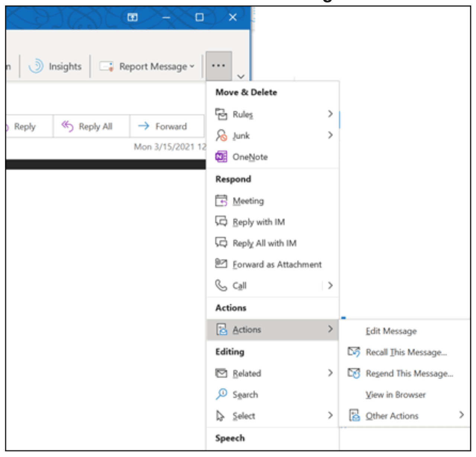This screenshot has width=476, height=457.
Task: Choose Edit Message from submenu
Action: 391,331
